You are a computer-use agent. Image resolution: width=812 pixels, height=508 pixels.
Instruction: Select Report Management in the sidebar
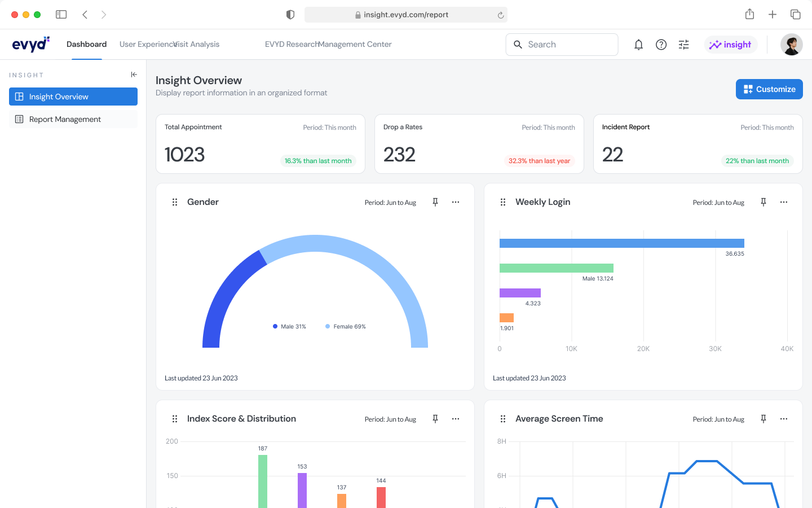pyautogui.click(x=65, y=119)
